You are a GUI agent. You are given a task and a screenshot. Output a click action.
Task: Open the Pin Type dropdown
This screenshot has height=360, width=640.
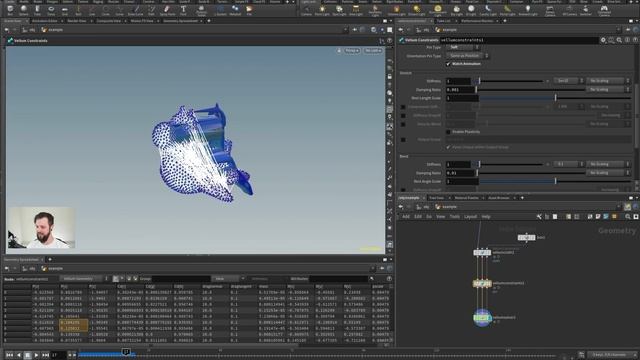462,47
